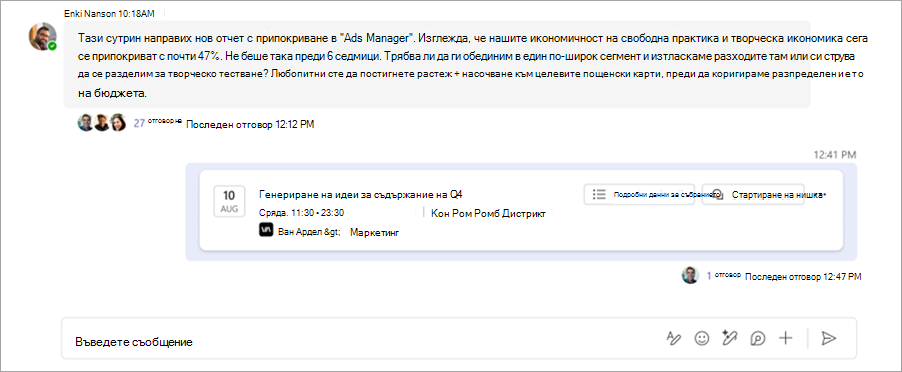Click the plus icon for more actions

point(786,339)
